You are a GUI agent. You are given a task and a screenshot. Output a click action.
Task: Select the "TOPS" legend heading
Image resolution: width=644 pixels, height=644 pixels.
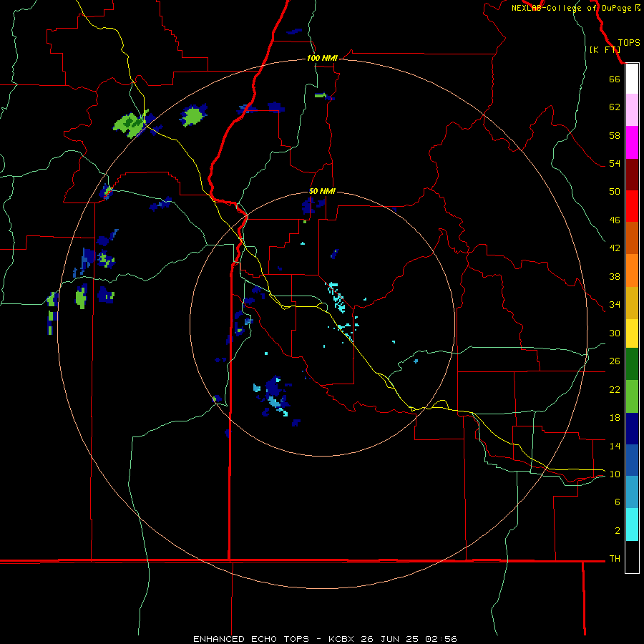629,43
